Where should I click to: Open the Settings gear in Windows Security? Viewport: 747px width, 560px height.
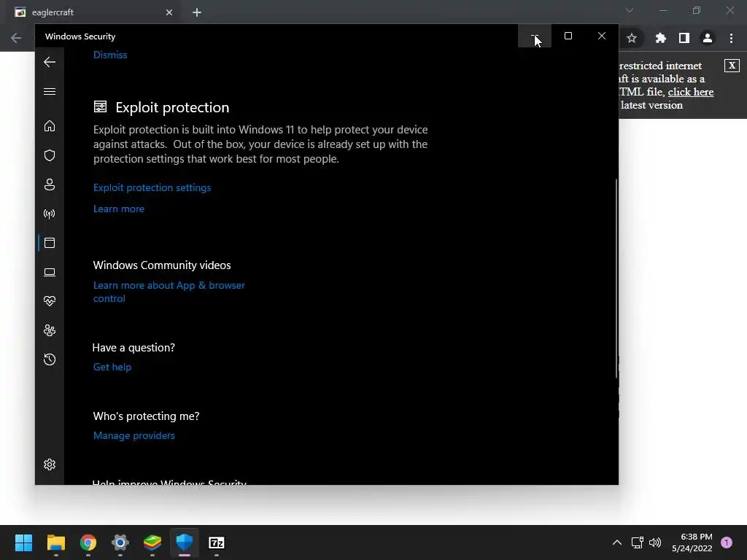(x=50, y=464)
